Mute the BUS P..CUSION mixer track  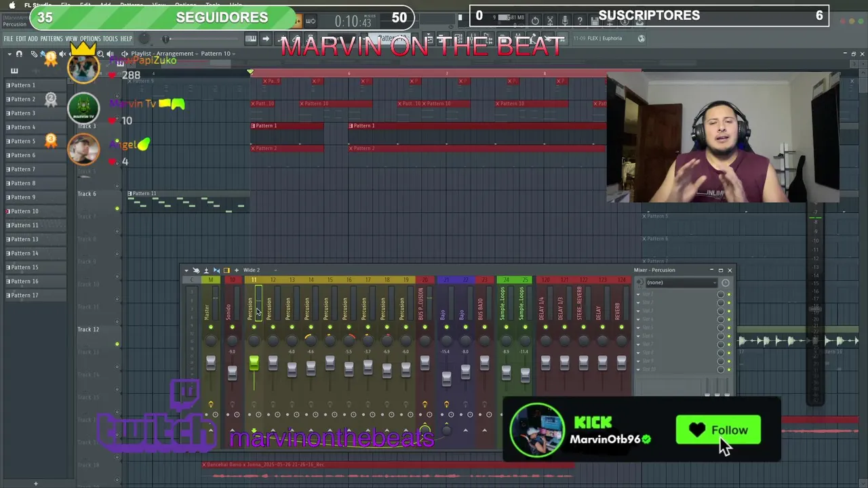point(425,327)
